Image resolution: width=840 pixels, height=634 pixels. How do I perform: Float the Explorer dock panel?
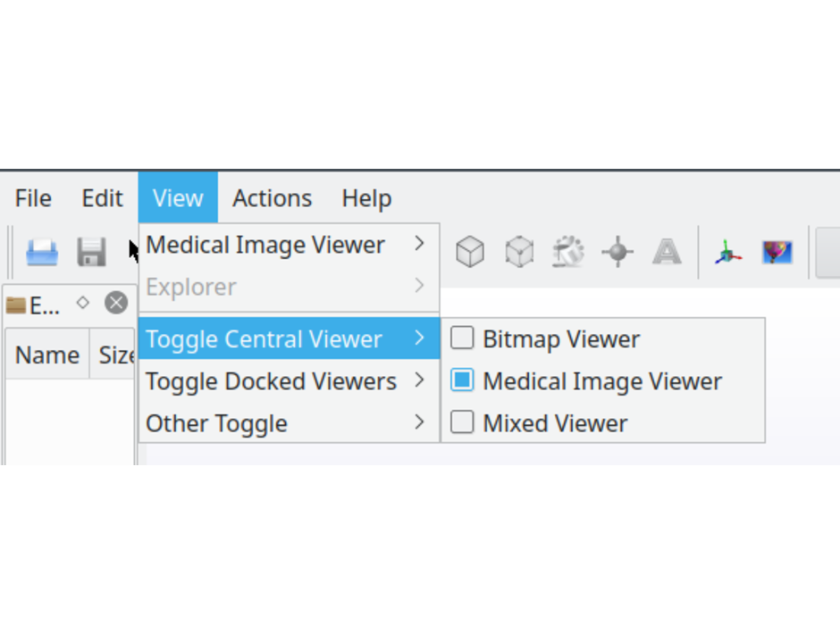(83, 303)
